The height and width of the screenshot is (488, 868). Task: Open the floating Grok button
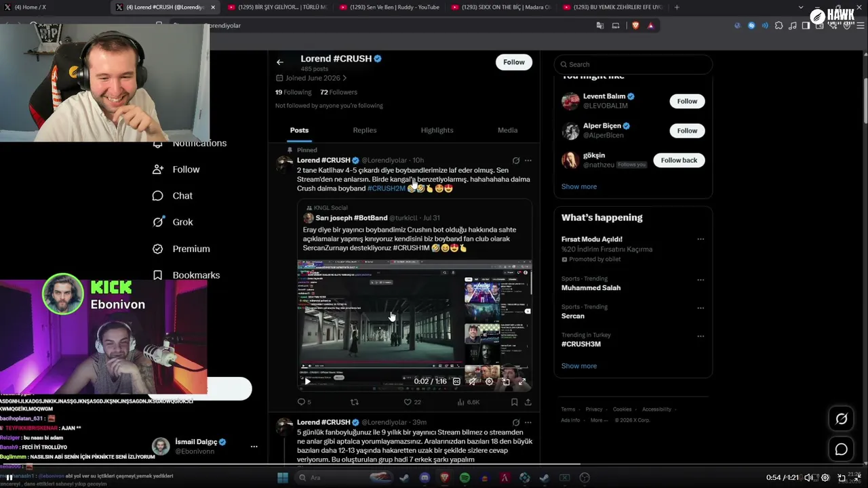842,419
